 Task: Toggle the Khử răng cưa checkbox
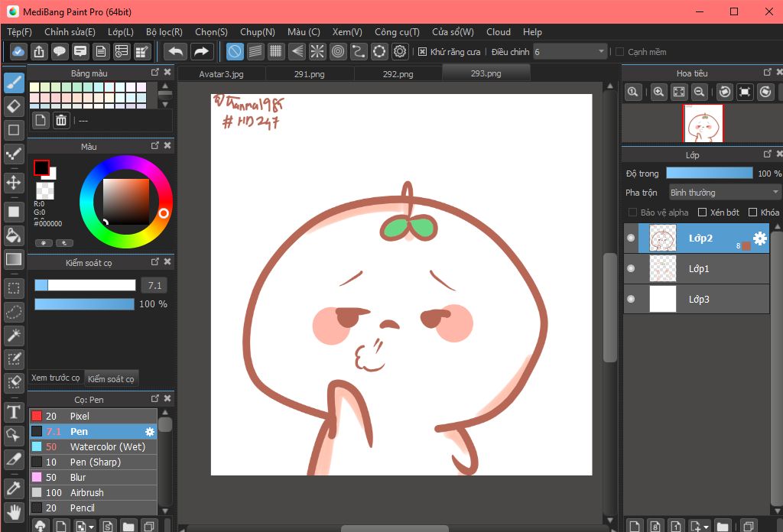[422, 52]
